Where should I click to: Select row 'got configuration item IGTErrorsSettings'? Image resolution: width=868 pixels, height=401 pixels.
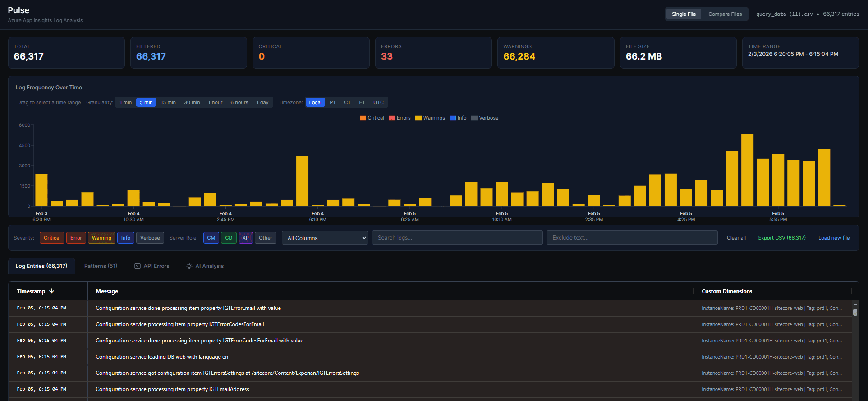coord(430,373)
